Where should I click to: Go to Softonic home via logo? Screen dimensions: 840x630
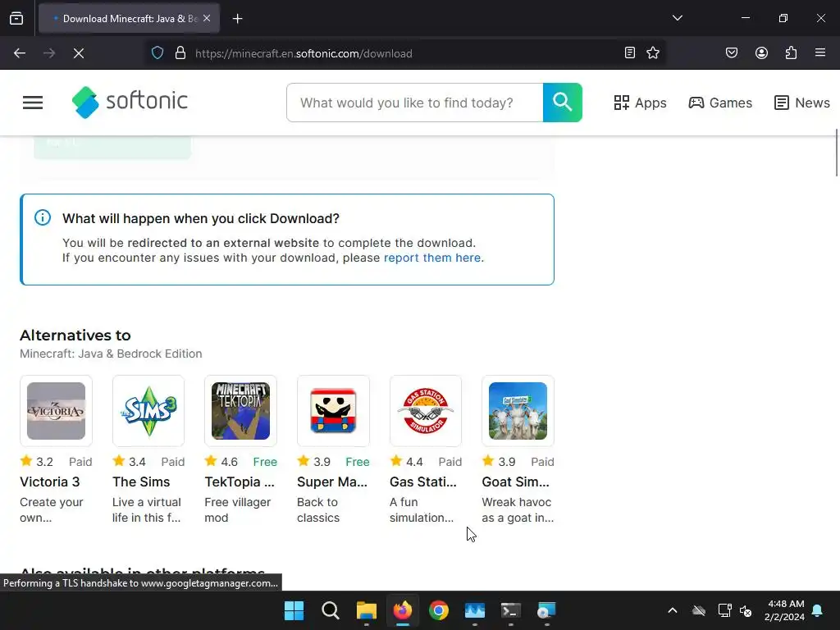[130, 102]
